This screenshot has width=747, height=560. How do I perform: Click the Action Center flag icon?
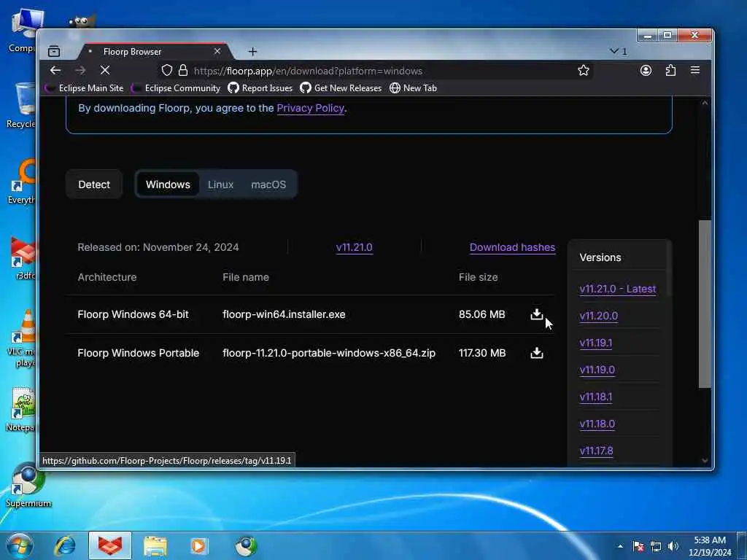click(638, 546)
